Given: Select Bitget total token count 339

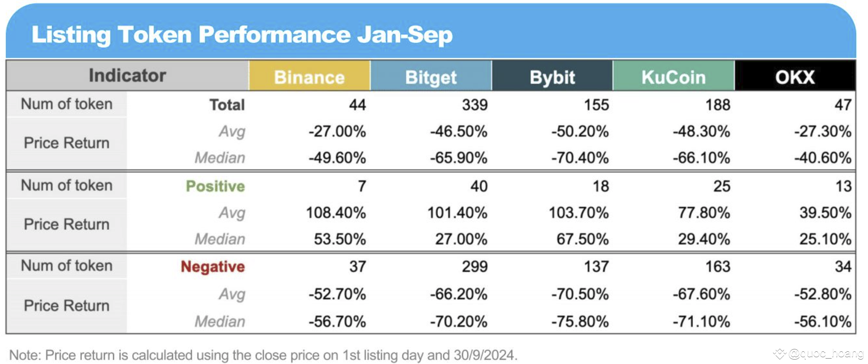Looking at the screenshot, I should (475, 105).
